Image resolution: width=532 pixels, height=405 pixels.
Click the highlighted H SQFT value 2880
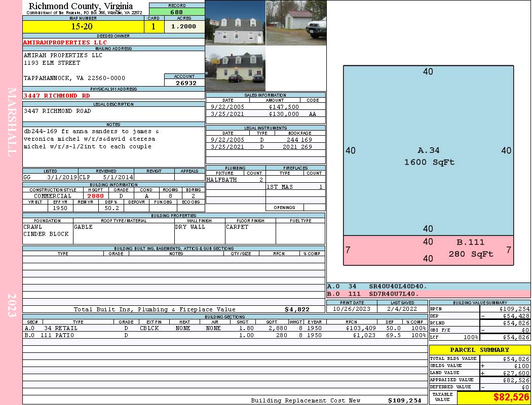click(x=95, y=196)
